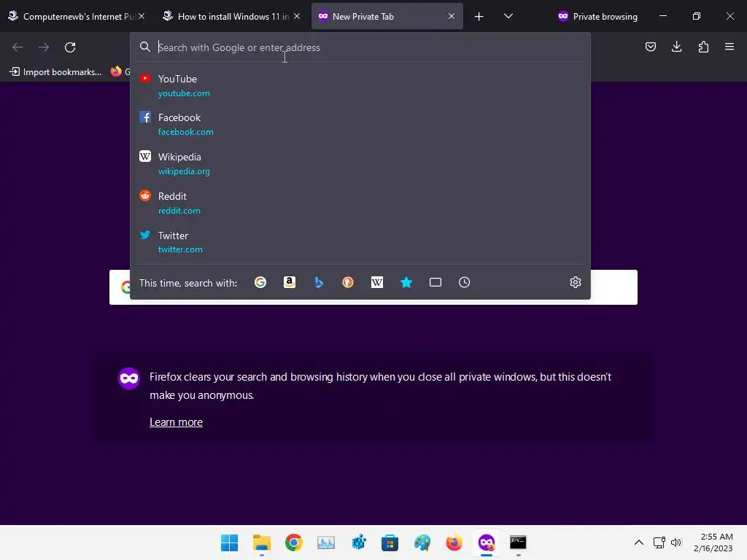Go back one page

pyautogui.click(x=18, y=47)
